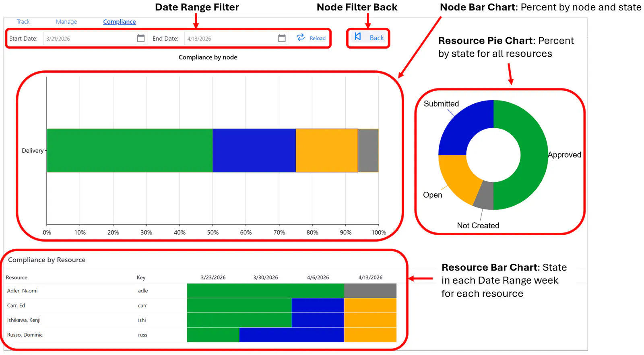Click the Resource column header
644x355 pixels.
(x=17, y=277)
